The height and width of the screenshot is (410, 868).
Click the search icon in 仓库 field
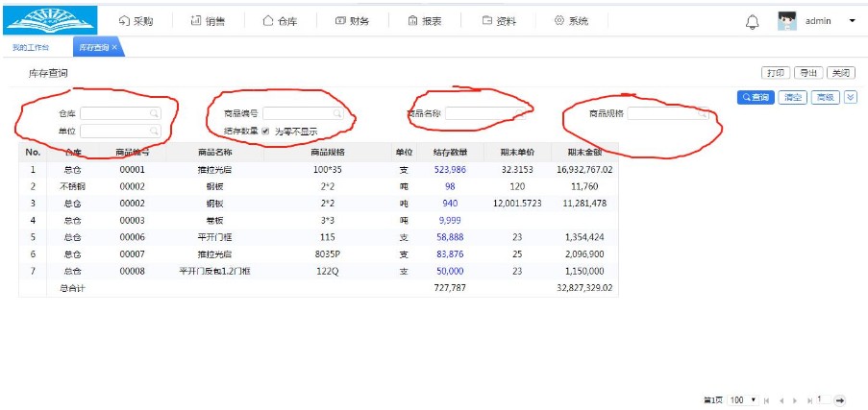point(153,113)
